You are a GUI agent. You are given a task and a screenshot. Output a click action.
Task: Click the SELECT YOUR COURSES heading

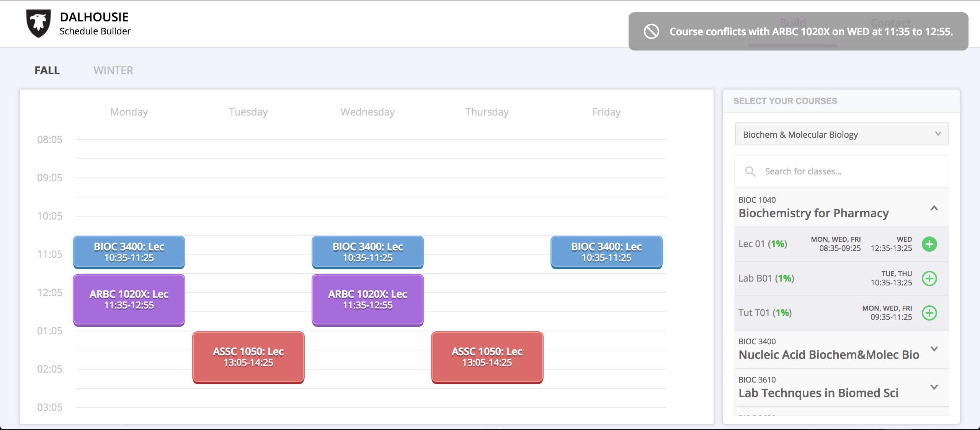point(785,101)
